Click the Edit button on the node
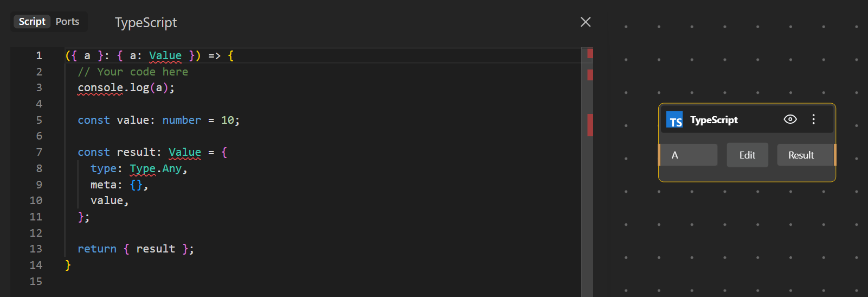The height and width of the screenshot is (297, 868). [x=747, y=155]
